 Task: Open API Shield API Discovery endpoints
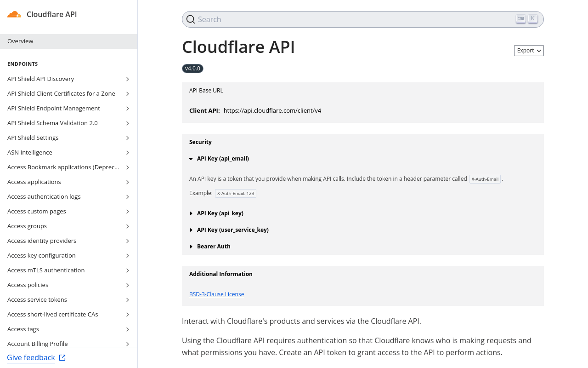pos(68,79)
